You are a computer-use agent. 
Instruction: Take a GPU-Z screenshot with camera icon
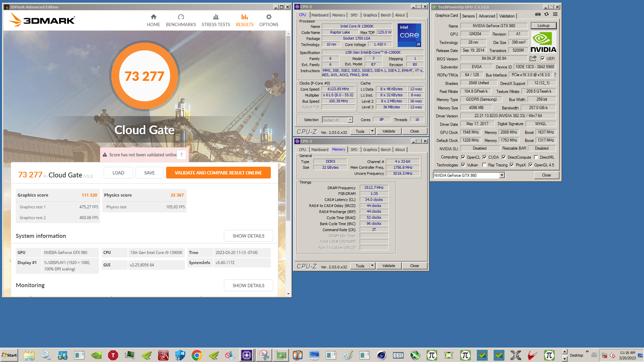tap(538, 14)
